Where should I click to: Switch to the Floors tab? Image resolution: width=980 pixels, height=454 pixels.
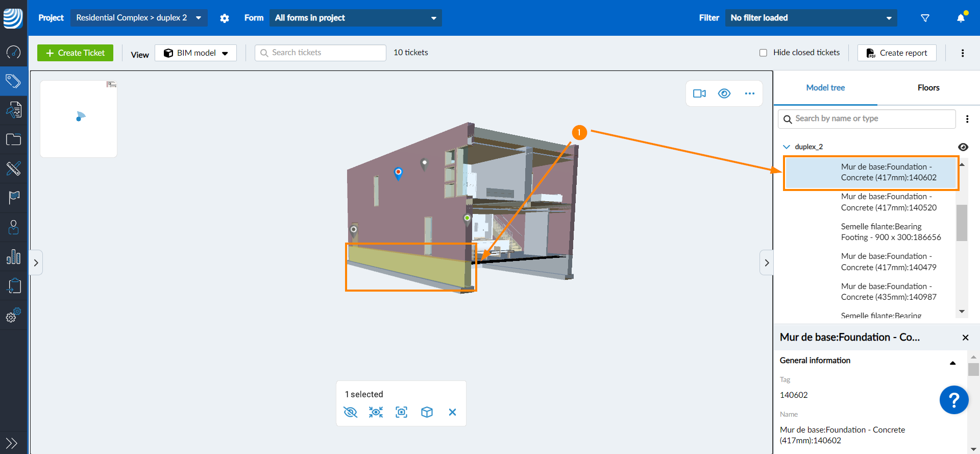(x=928, y=88)
